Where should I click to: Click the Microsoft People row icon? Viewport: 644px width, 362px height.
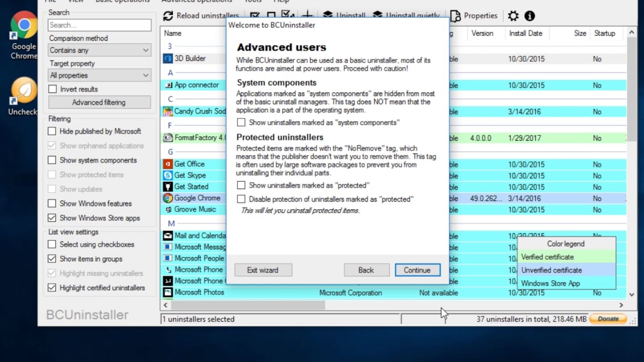pyautogui.click(x=168, y=258)
